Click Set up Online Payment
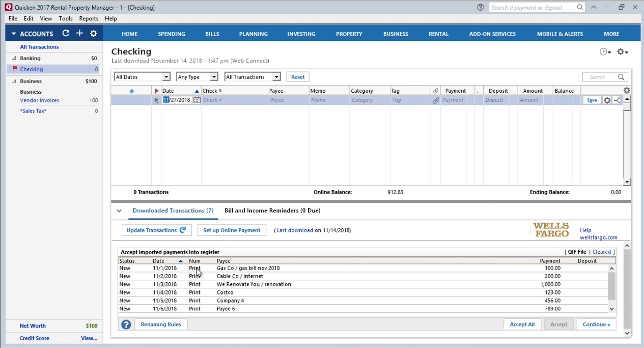Viewport: 644px width, 348px height. point(232,230)
